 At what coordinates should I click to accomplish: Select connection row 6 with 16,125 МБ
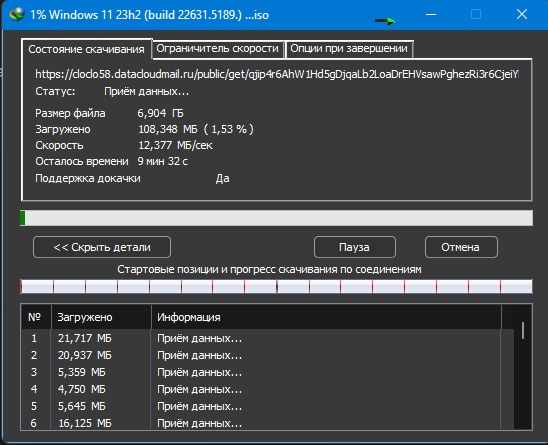tap(268, 423)
